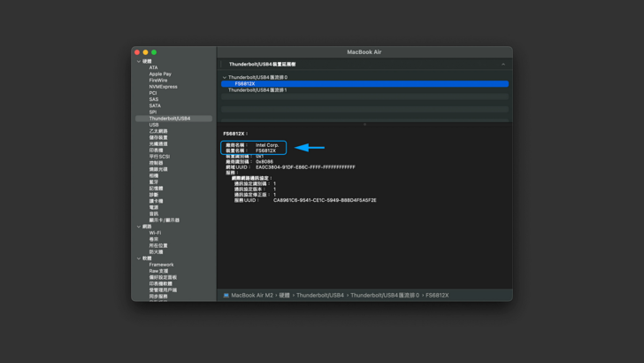Click the MacBook Air M2 laptop icon in path bar

click(x=226, y=296)
